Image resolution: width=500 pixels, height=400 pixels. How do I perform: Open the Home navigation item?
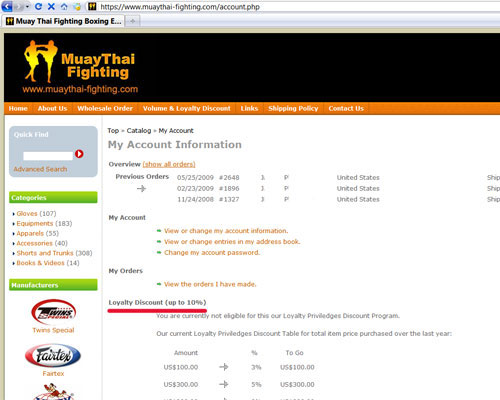tap(18, 108)
